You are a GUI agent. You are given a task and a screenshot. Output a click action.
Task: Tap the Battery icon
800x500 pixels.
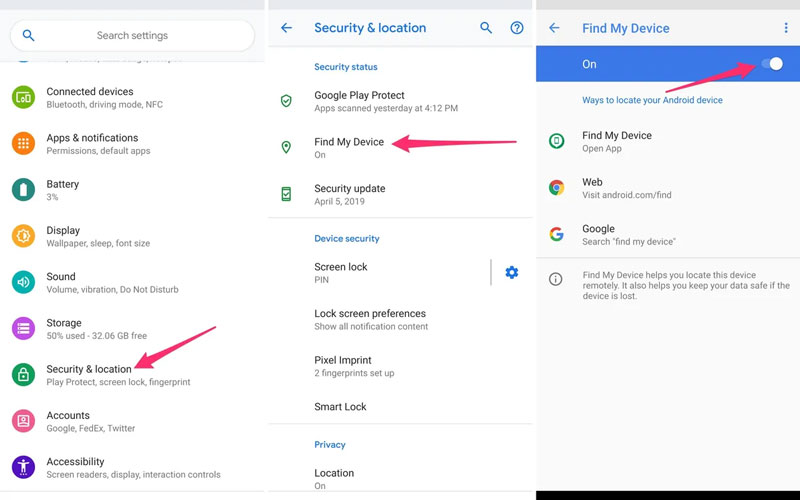(23, 190)
